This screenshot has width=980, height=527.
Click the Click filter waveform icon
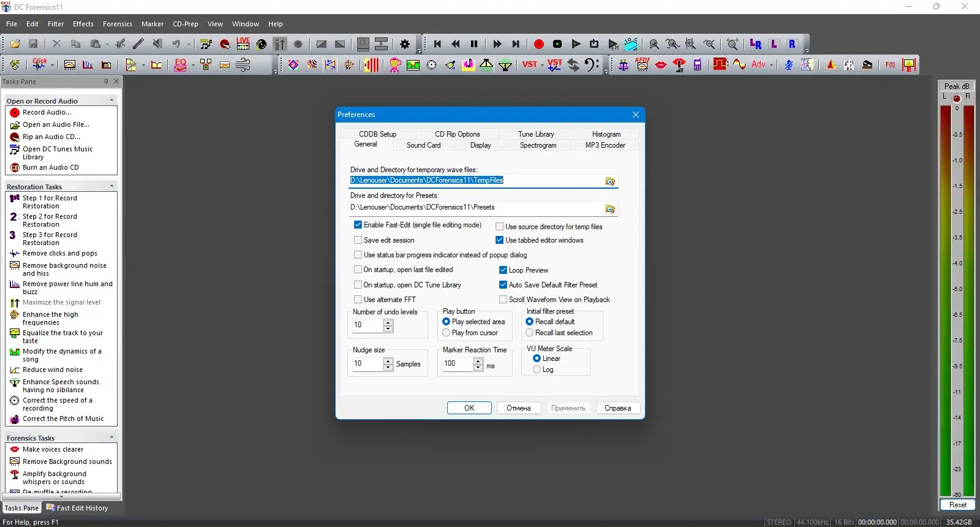[40, 64]
